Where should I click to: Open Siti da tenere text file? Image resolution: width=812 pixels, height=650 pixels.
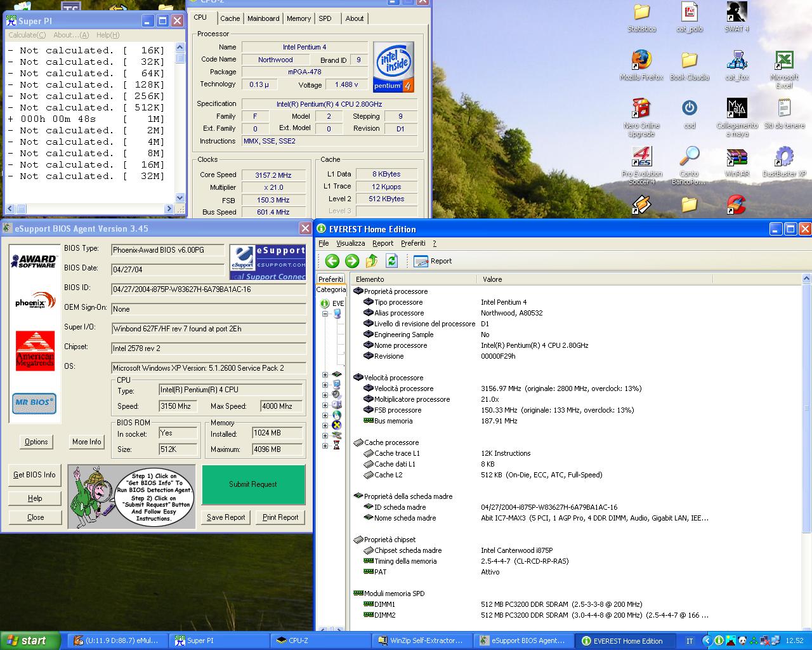point(784,114)
